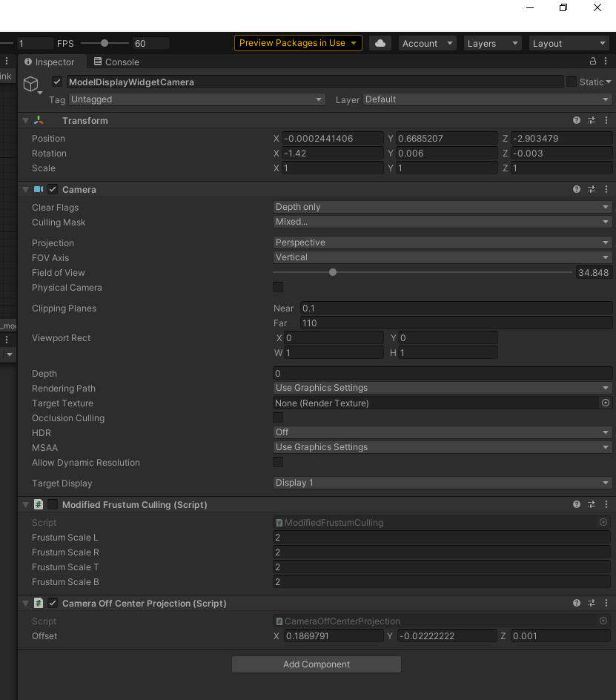This screenshot has height=700, width=616.
Task: Select the Inspector tab
Action: (50, 62)
